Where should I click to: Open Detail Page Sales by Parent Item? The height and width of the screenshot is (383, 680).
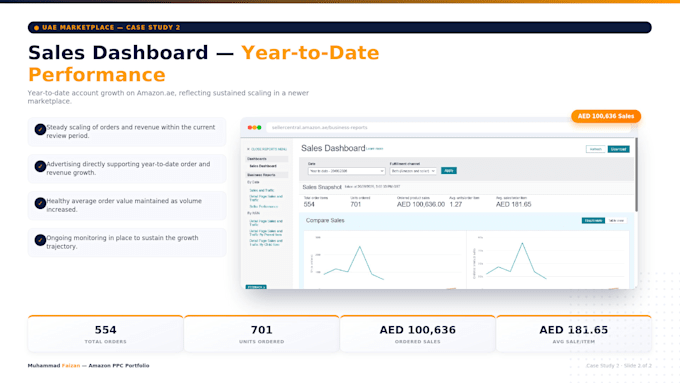(x=266, y=233)
